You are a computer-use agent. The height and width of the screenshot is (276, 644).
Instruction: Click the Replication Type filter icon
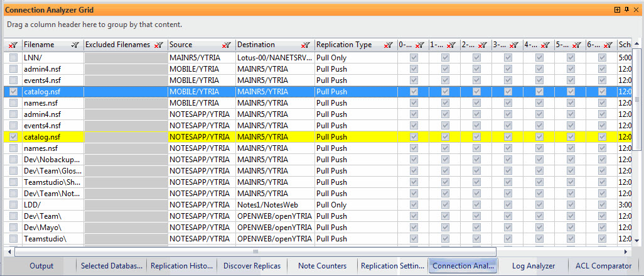click(389, 45)
